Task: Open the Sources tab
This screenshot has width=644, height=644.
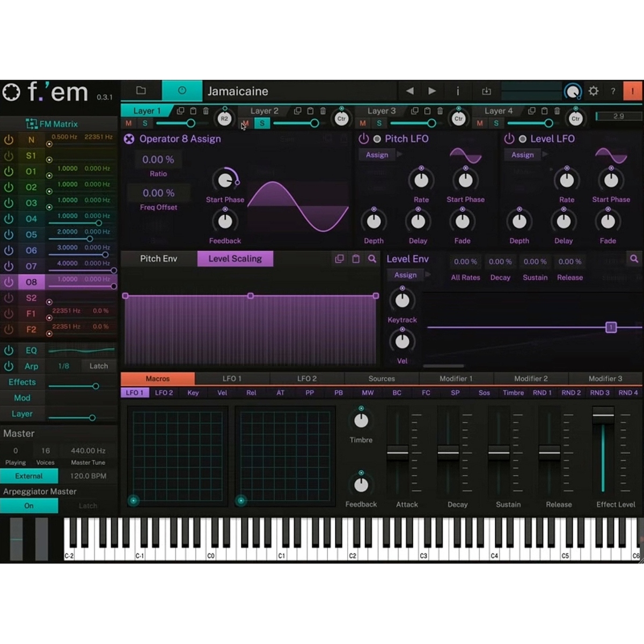Action: pyautogui.click(x=382, y=378)
